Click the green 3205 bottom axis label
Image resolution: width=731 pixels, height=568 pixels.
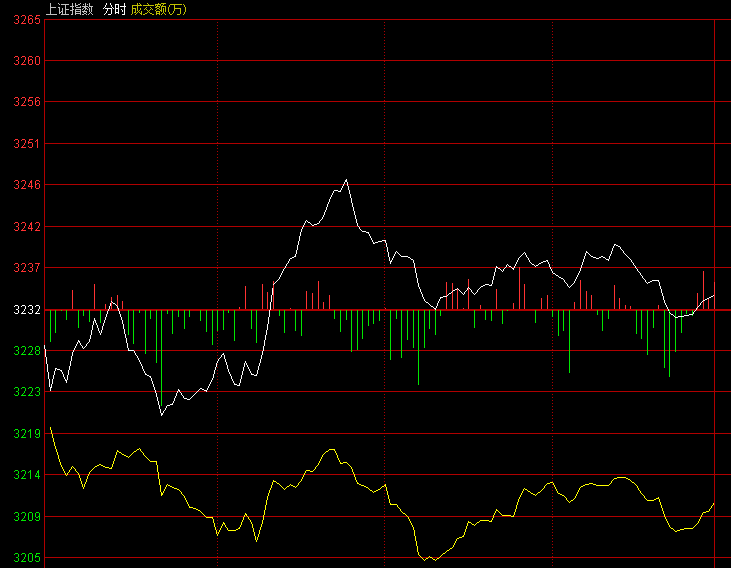27,558
